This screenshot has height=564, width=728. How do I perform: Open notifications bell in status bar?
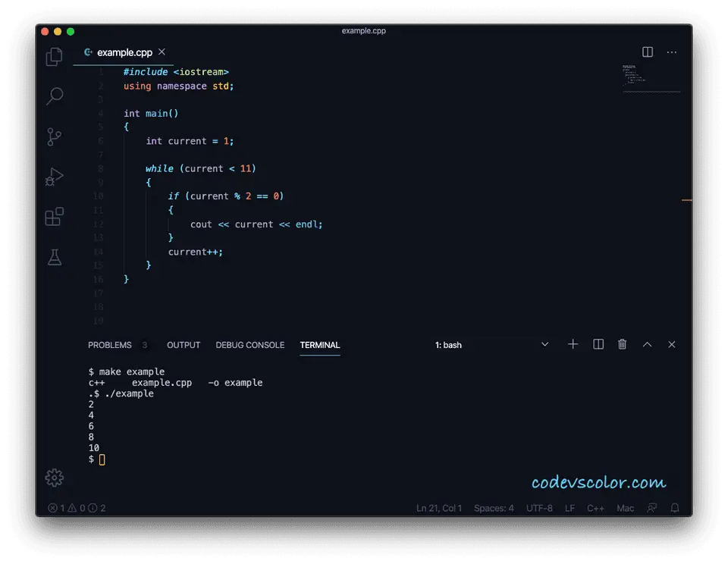[x=675, y=509]
